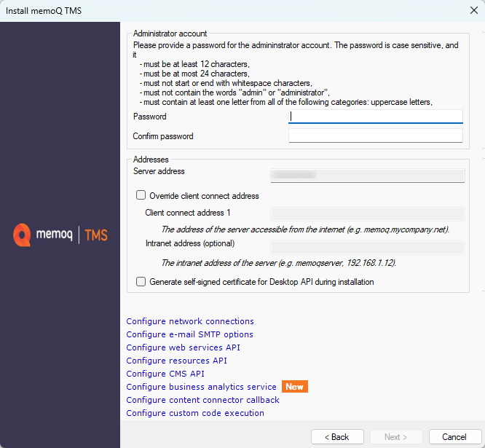Close the Install memoQ TMS window

[x=474, y=10]
